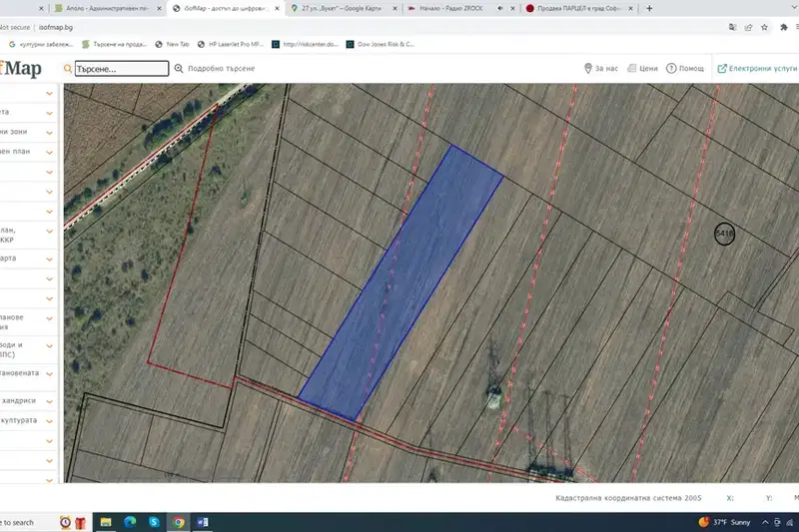Click the Електронни услуги external-link icon
The height and width of the screenshot is (532, 799).
coord(722,68)
